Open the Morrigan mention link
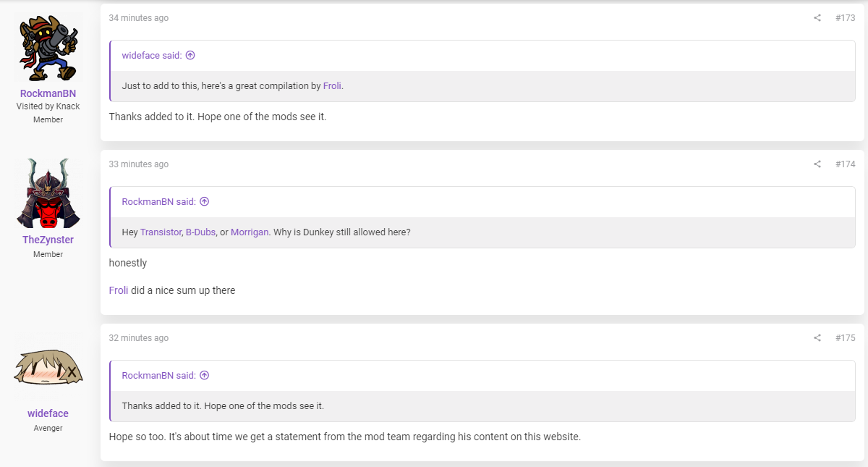Image resolution: width=868 pixels, height=467 pixels. [x=250, y=232]
